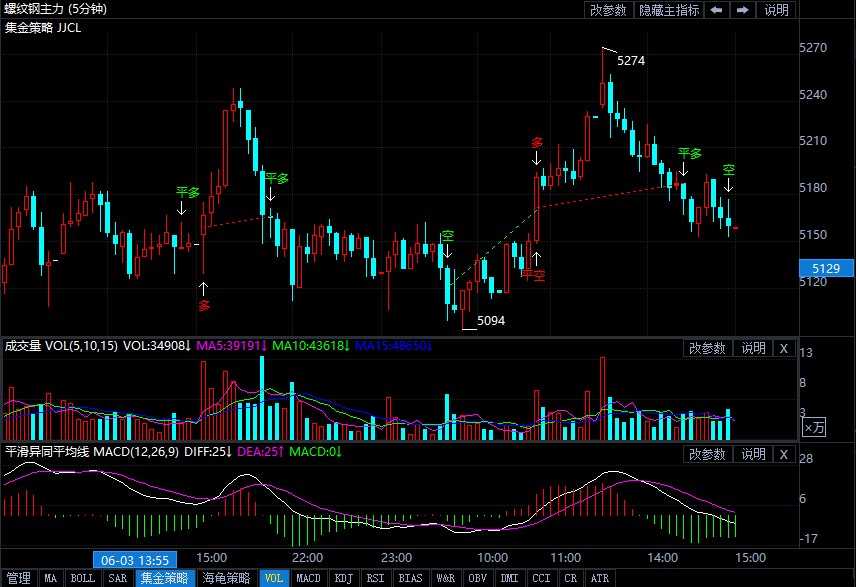
Task: Click the ×万 unit label on volume axis
Action: [x=815, y=427]
